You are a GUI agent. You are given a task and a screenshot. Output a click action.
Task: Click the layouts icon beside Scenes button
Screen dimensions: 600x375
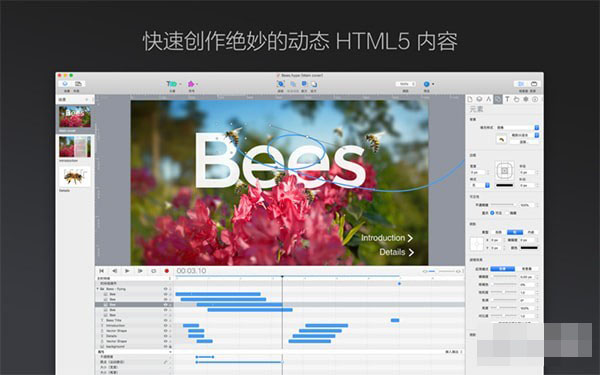pyautogui.click(x=78, y=83)
